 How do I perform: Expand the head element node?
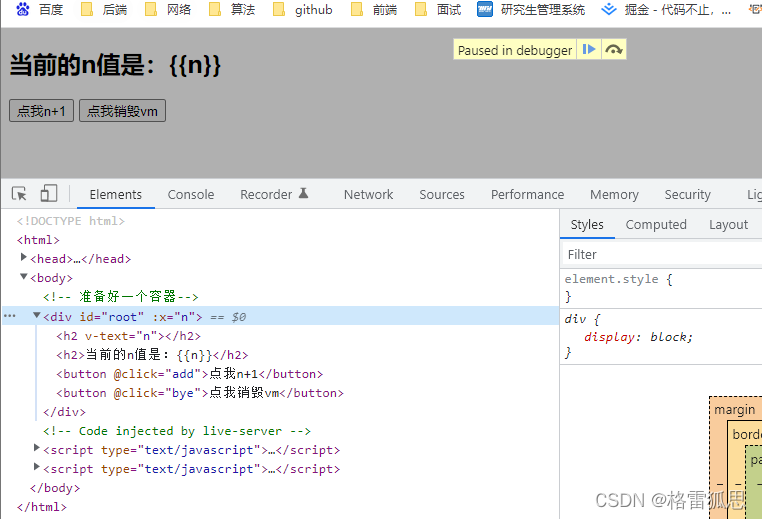(24, 258)
